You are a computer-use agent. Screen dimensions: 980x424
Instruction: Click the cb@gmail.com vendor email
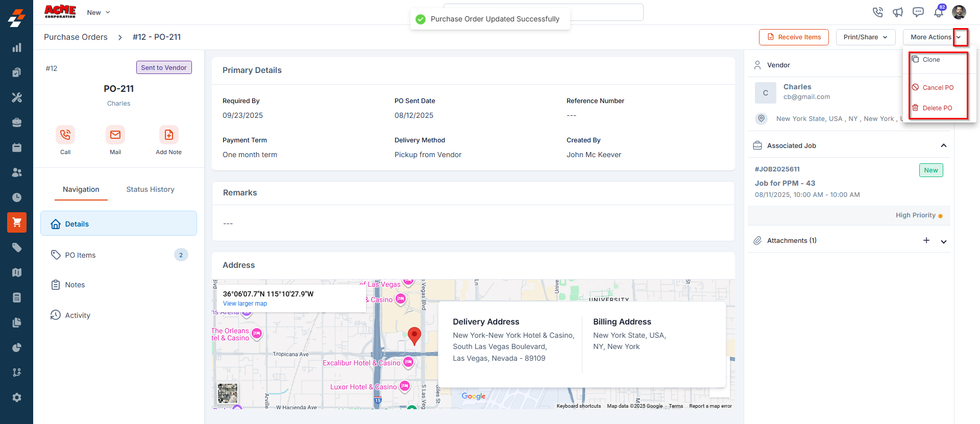tap(806, 97)
